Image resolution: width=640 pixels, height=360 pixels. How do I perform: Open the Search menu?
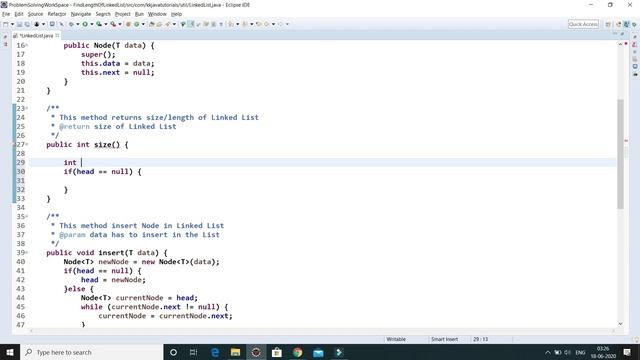103,14
